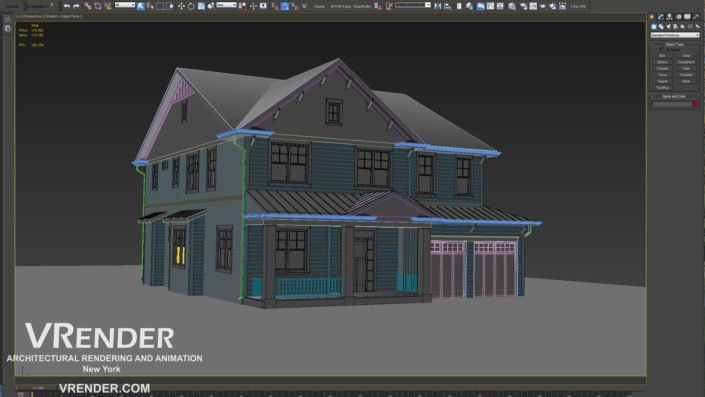Open the Named Selection Sets dropdown
Viewport: 705px width, 397px height.
[x=413, y=5]
